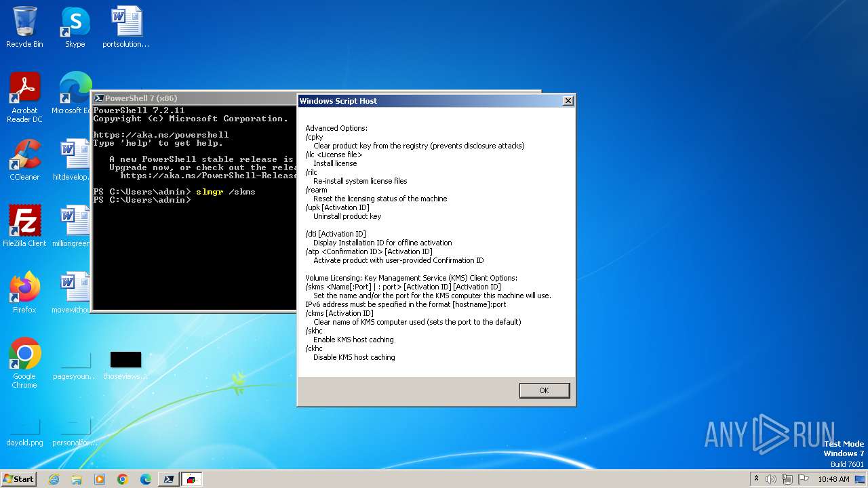Click '/ilc <License file>' option text

pyautogui.click(x=334, y=155)
